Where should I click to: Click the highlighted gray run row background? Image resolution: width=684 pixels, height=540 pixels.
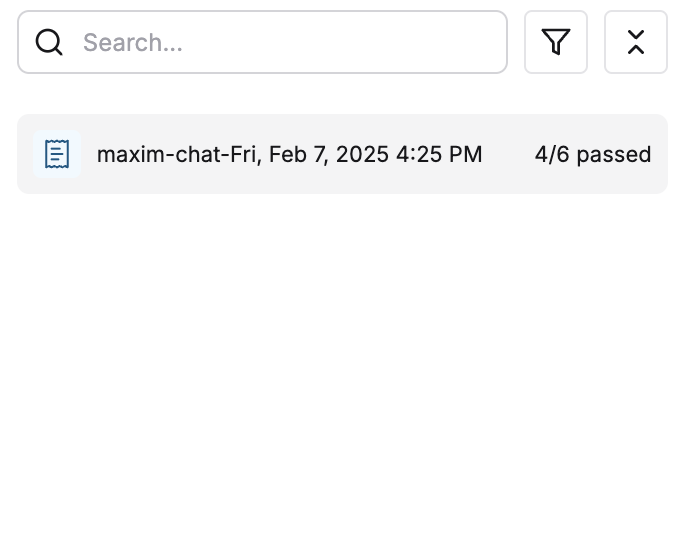point(342,154)
